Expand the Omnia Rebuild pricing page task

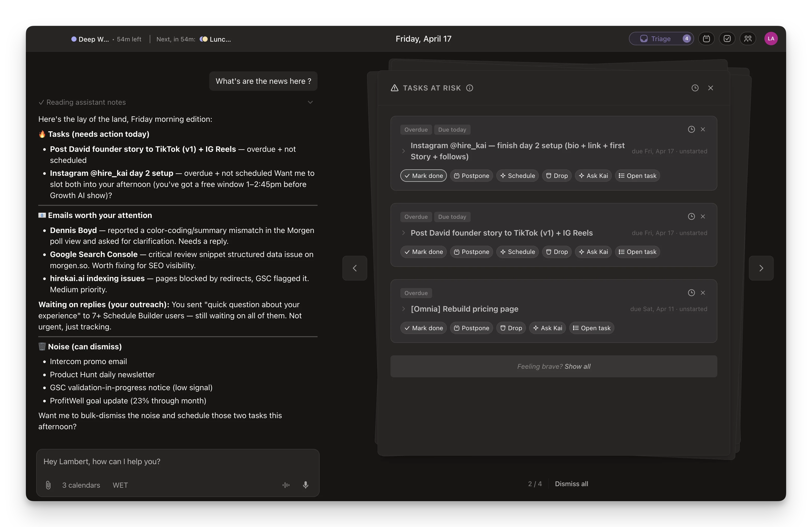point(403,309)
